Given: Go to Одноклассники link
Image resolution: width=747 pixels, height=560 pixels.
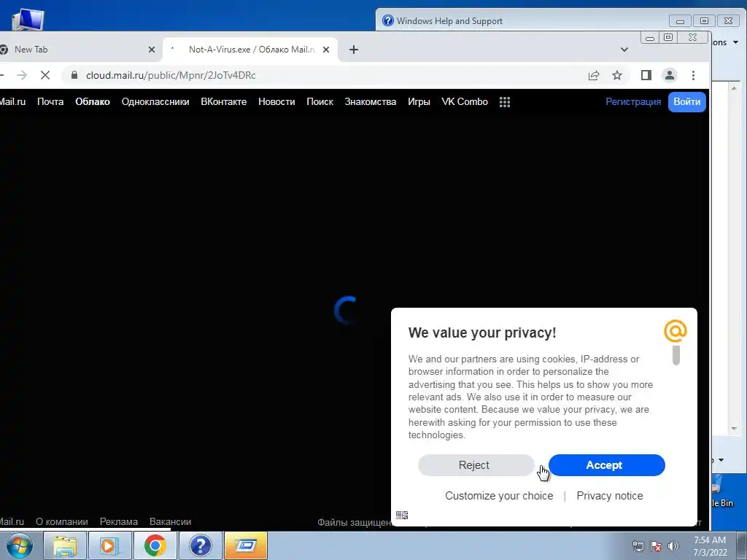Looking at the screenshot, I should click(x=155, y=102).
